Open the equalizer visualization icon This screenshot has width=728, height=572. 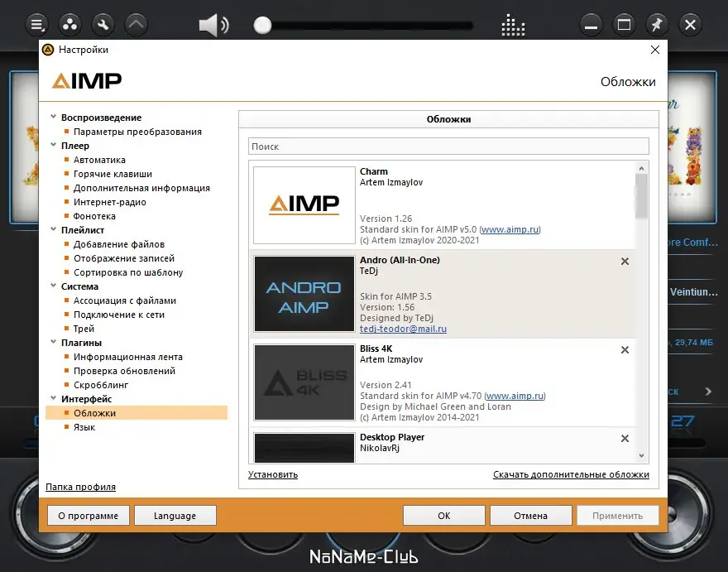click(x=513, y=25)
